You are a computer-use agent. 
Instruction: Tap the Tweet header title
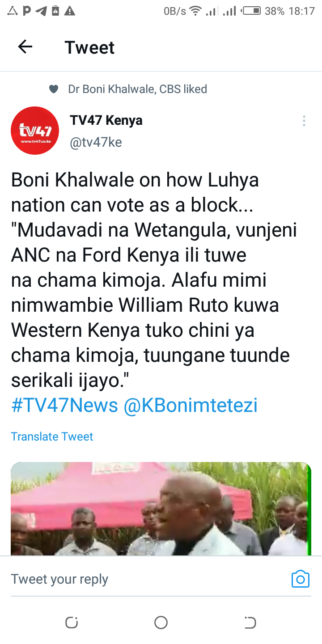[89, 47]
